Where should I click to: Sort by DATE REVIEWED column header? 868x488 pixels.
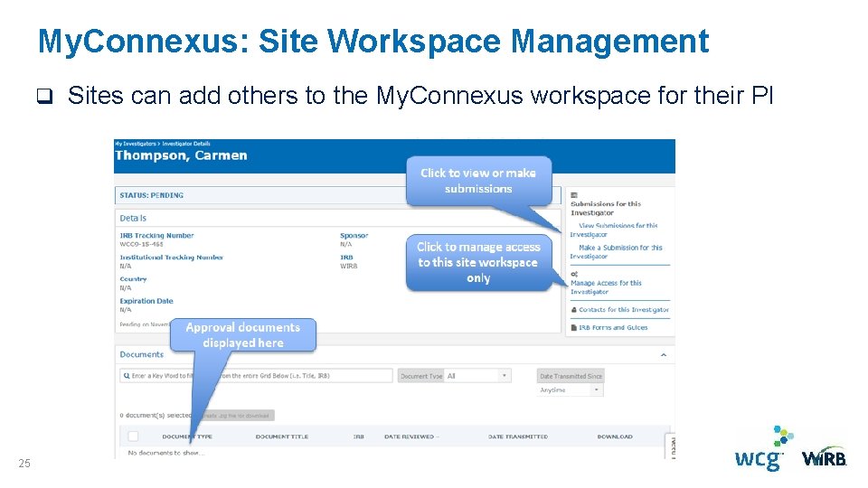click(x=410, y=436)
